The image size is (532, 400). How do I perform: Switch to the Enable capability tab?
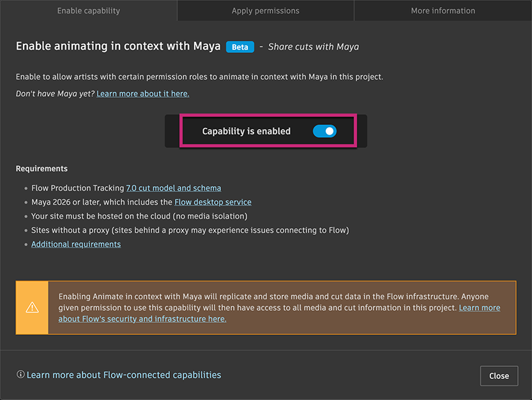[88, 11]
